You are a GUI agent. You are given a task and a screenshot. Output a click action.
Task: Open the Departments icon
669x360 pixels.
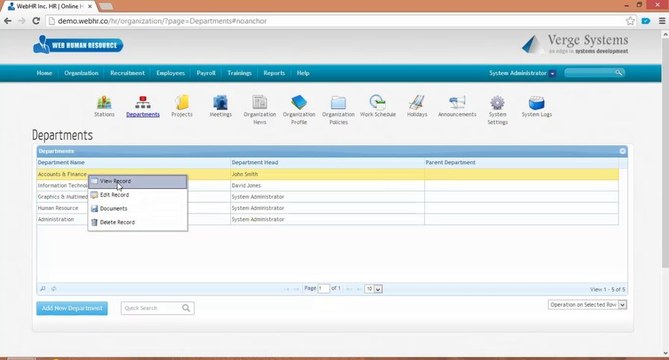143,103
